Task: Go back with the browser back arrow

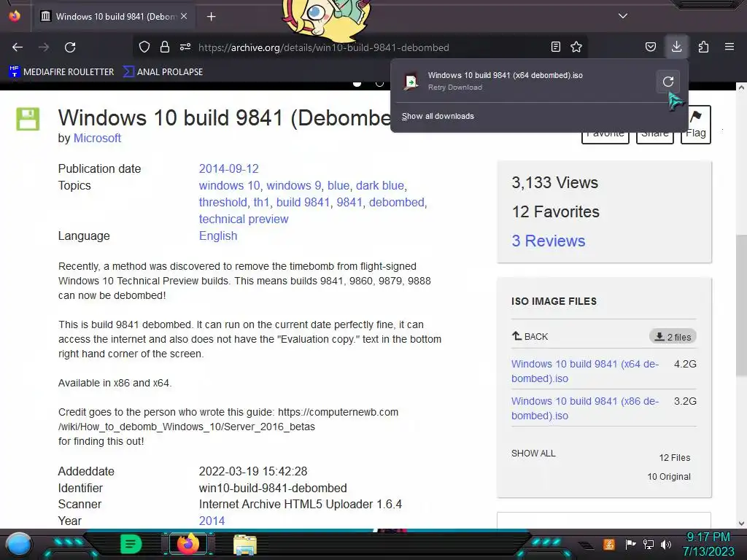Action: (18, 47)
